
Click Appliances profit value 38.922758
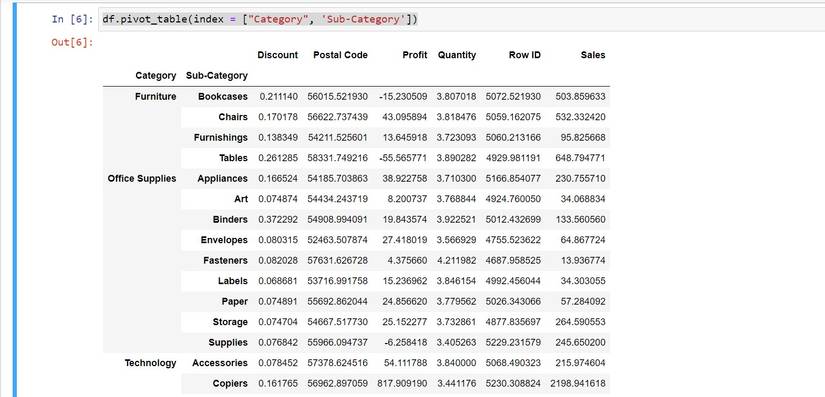[x=405, y=179]
